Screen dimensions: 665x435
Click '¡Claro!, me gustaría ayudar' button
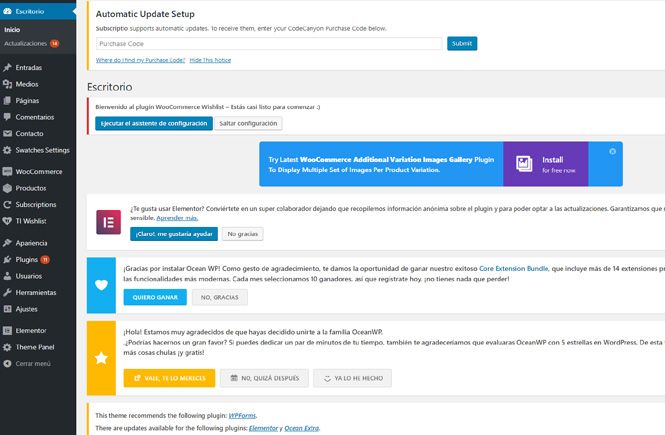[174, 234]
